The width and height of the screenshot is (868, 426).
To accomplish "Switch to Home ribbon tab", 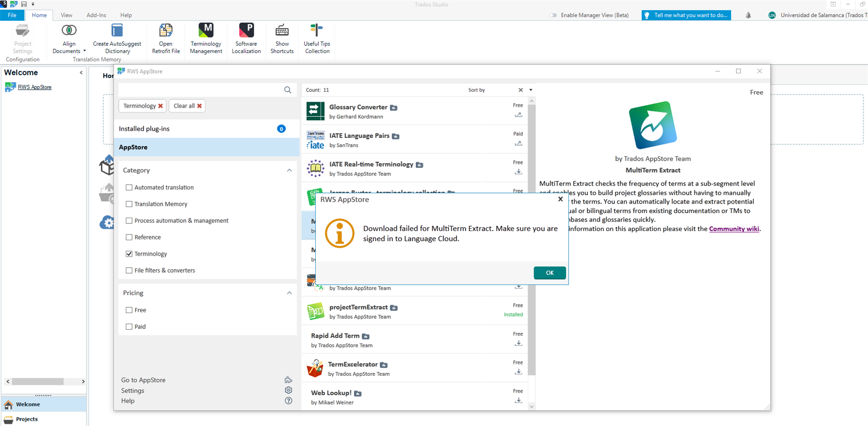I will (39, 15).
